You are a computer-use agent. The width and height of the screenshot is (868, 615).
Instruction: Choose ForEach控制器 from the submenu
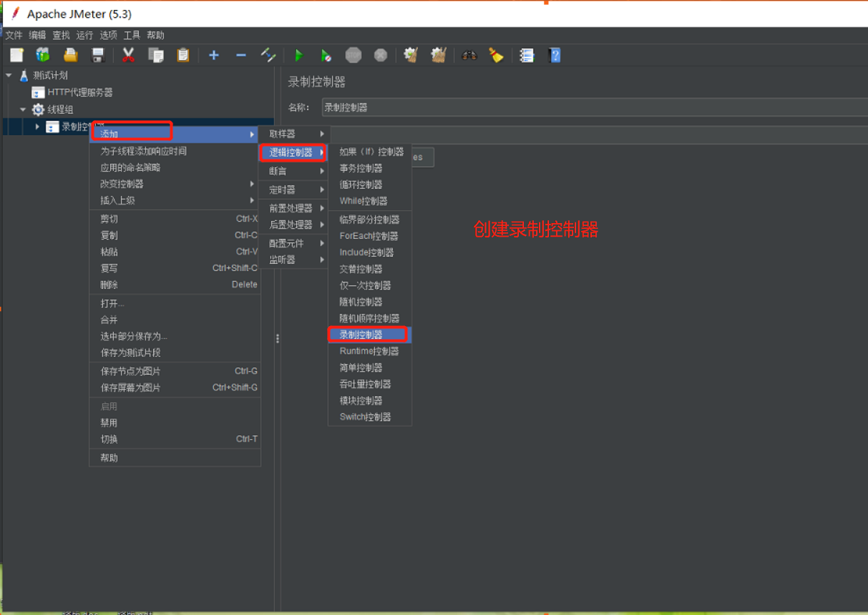pos(370,236)
